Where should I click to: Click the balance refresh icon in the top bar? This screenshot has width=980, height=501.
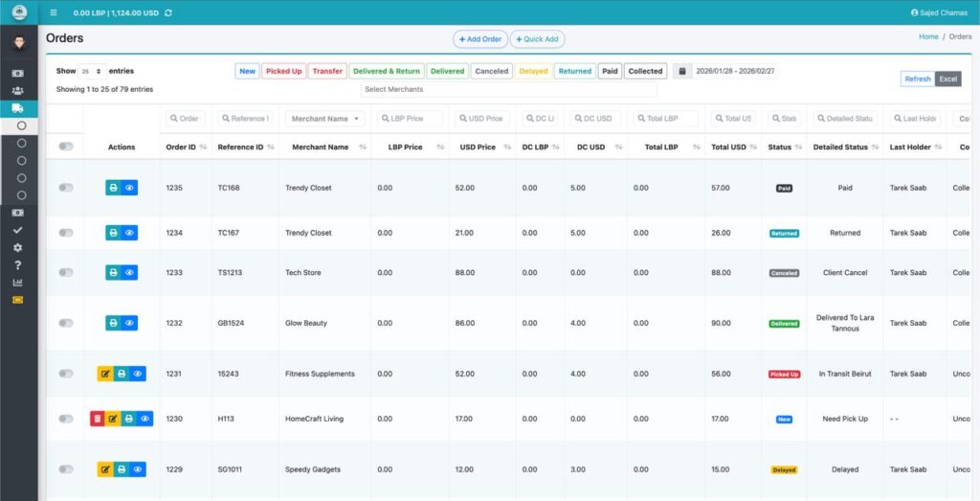click(169, 12)
